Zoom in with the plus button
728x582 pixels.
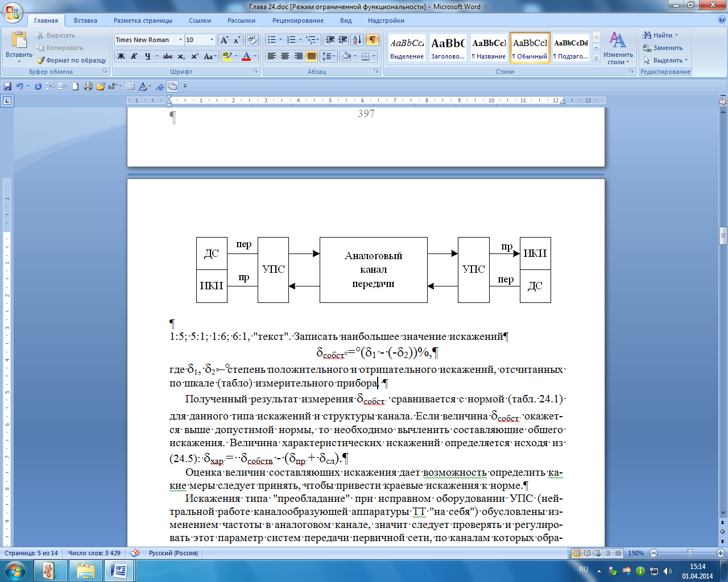pyautogui.click(x=721, y=553)
